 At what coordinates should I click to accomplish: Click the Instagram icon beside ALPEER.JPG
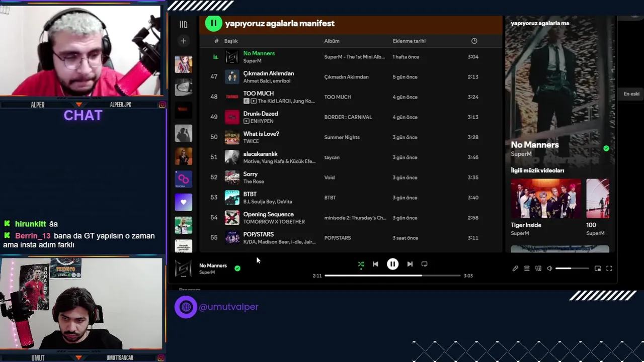point(162,105)
